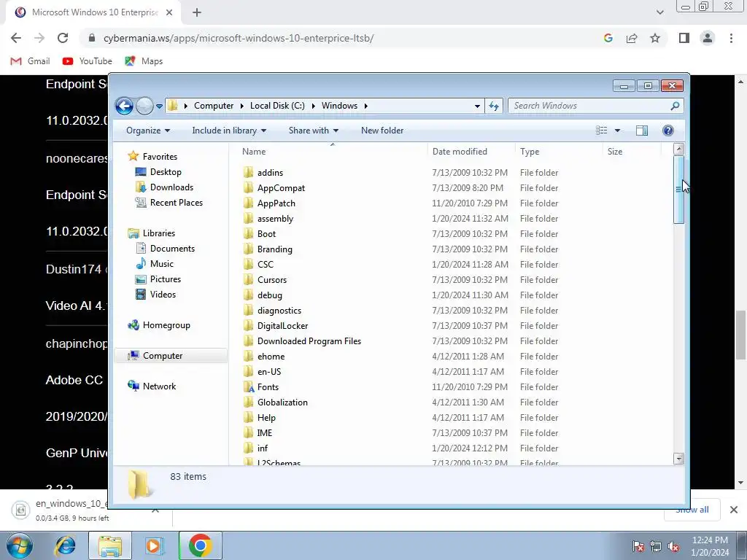The width and height of the screenshot is (747, 560).
Task: Click the file list scroll up arrow
Action: 679,149
